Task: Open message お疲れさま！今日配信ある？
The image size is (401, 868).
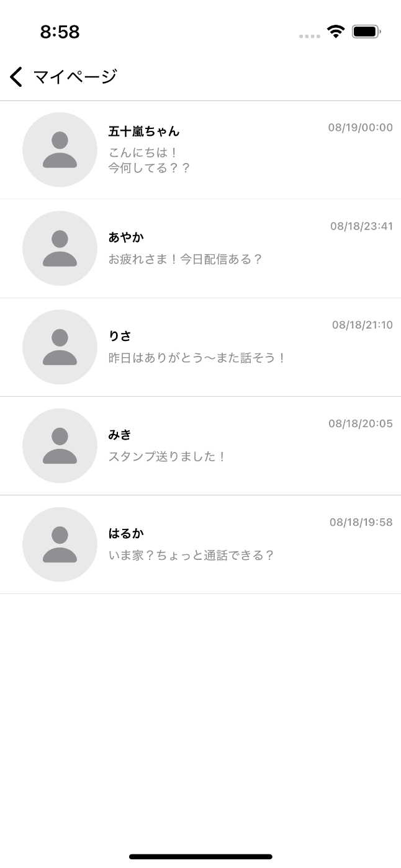Action: (x=185, y=259)
